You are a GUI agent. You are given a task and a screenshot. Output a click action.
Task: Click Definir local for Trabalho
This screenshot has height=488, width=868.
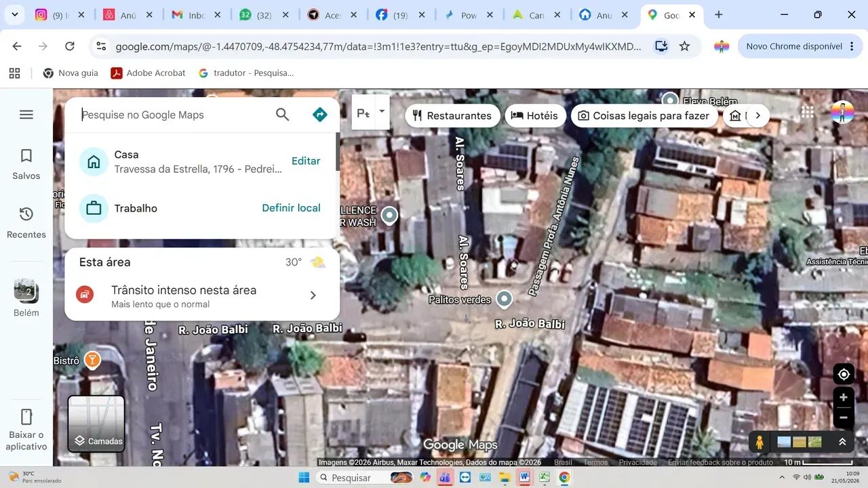[x=291, y=207]
